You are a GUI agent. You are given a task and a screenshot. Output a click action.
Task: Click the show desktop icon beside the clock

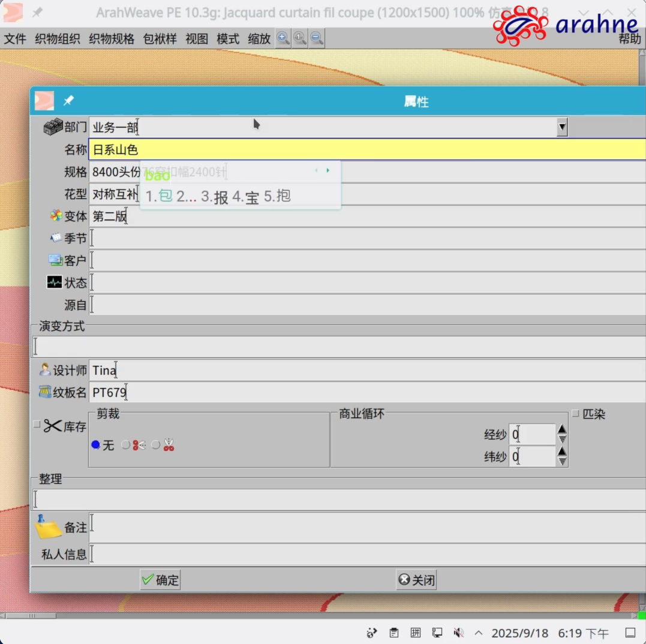630,633
